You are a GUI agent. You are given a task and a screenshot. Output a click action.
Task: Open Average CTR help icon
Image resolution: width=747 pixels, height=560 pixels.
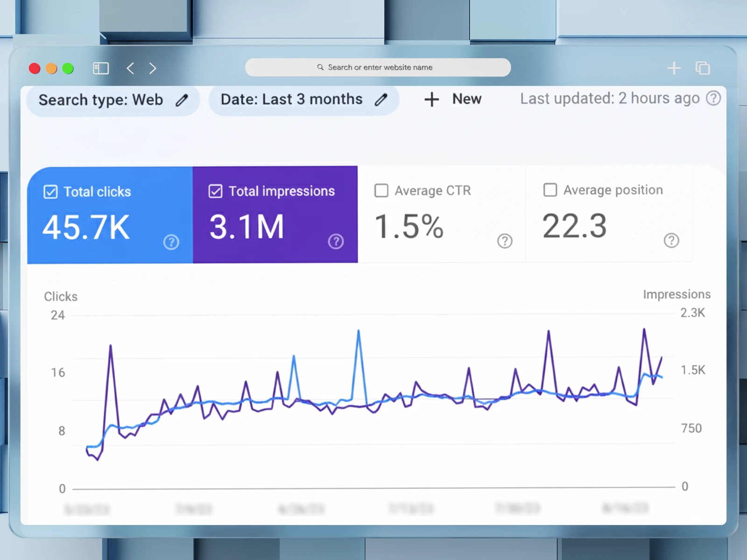505,241
